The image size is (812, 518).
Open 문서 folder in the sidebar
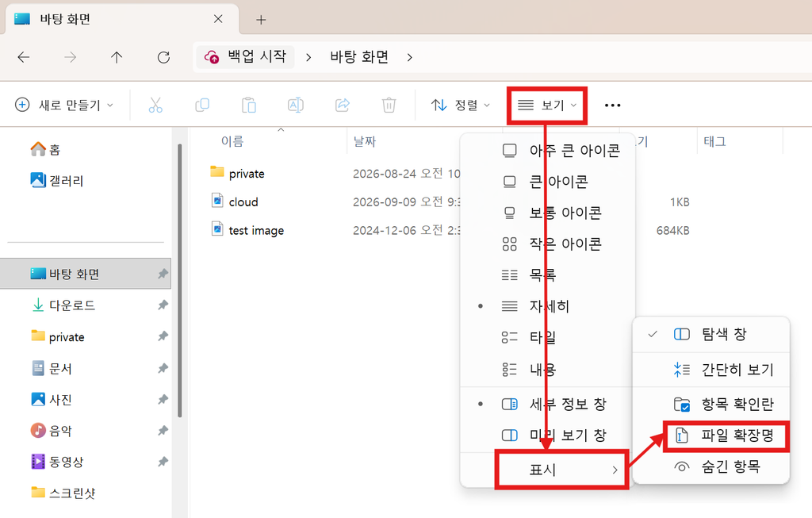coord(52,368)
